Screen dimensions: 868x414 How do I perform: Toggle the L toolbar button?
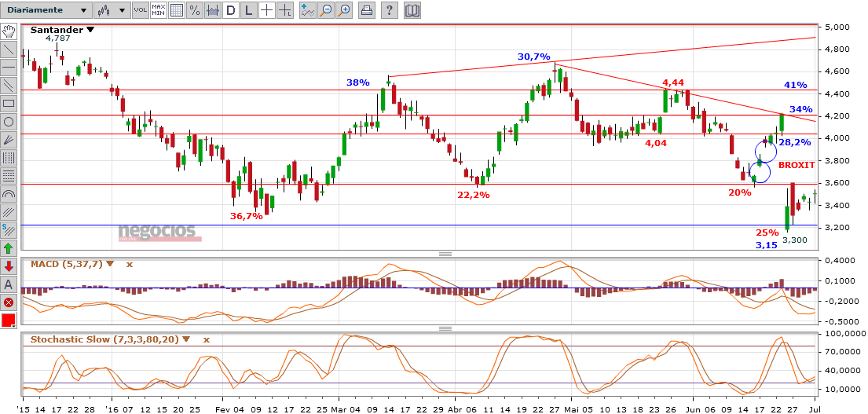click(248, 9)
